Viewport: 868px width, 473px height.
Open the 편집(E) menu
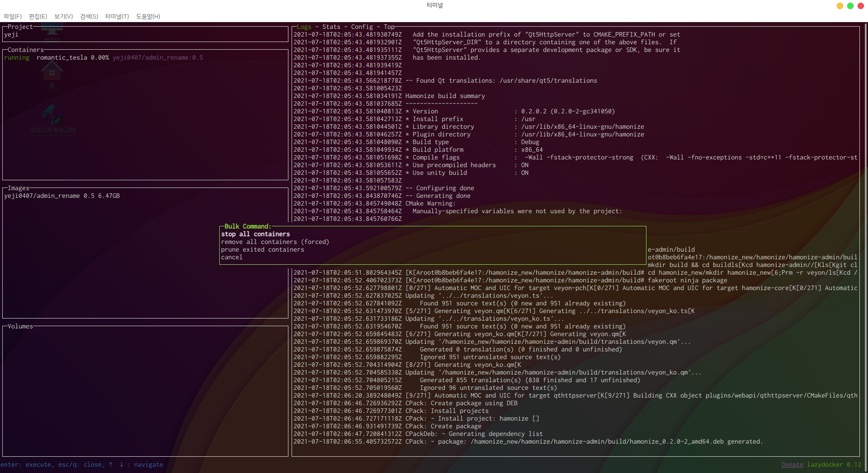pyautogui.click(x=38, y=16)
